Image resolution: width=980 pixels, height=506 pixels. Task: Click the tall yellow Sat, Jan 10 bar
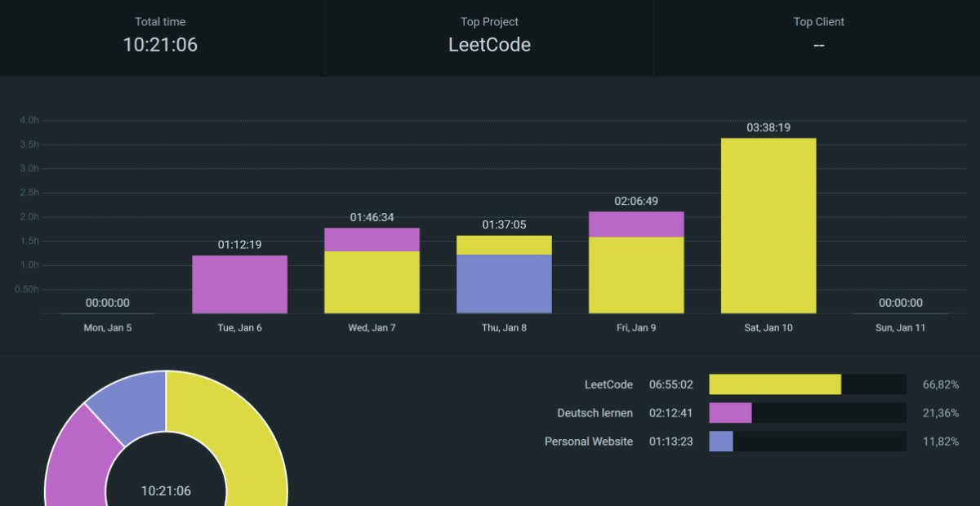pyautogui.click(x=768, y=225)
